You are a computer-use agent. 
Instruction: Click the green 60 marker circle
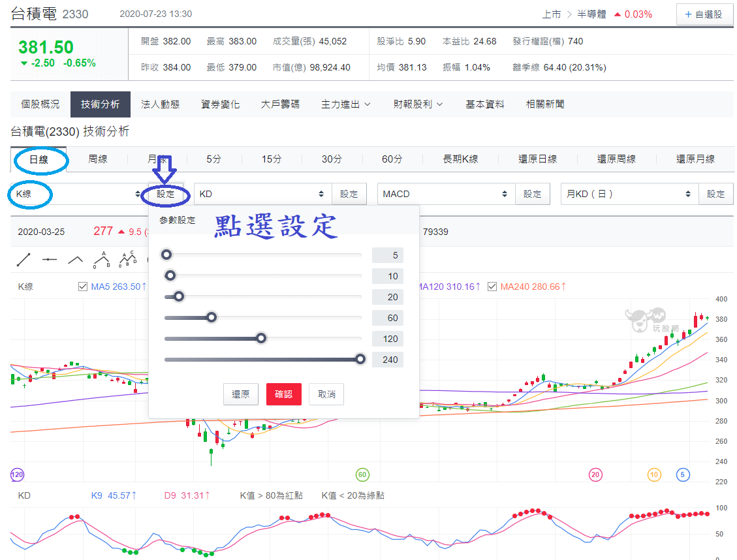[x=362, y=474]
